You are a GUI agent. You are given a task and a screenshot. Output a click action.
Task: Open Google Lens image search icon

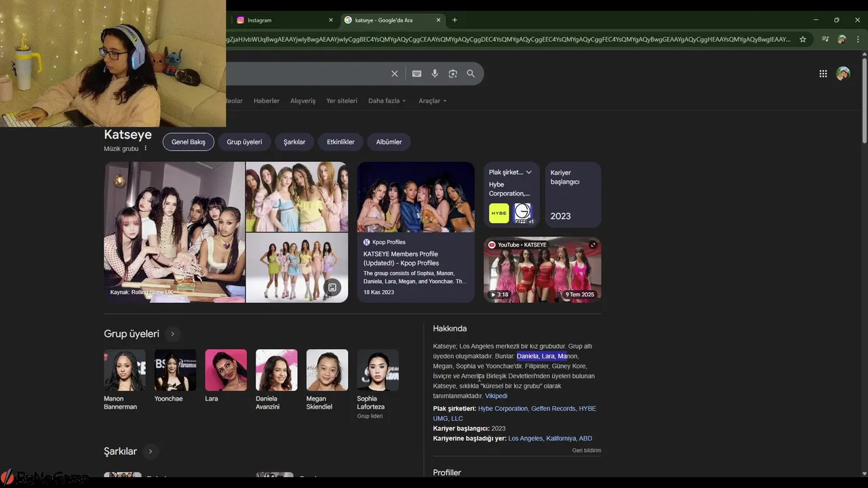pyautogui.click(x=453, y=74)
